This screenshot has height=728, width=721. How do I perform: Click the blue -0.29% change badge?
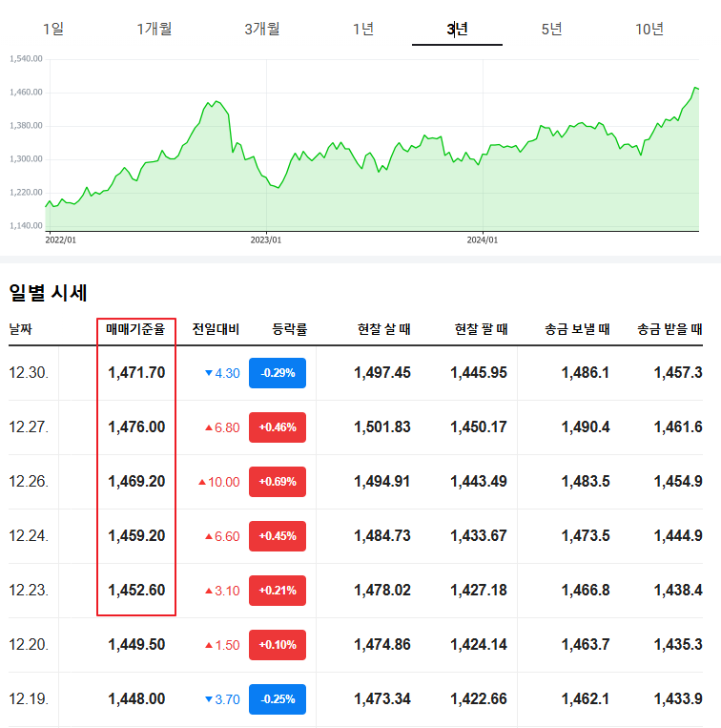(x=277, y=373)
